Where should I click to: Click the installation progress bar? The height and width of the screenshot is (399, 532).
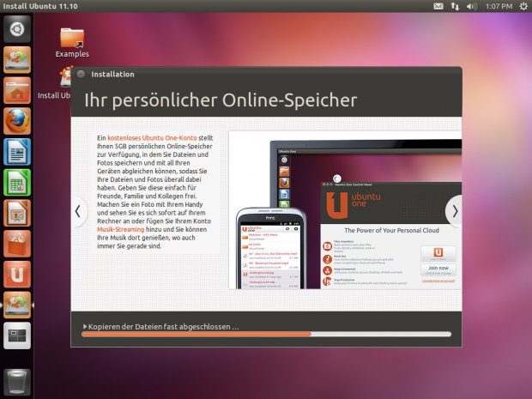pos(266,334)
